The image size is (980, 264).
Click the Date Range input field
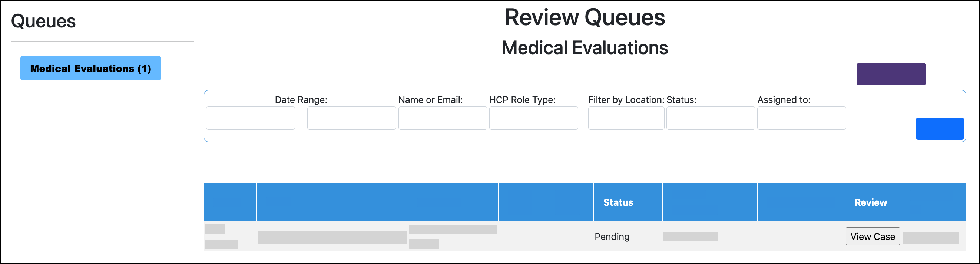click(250, 118)
